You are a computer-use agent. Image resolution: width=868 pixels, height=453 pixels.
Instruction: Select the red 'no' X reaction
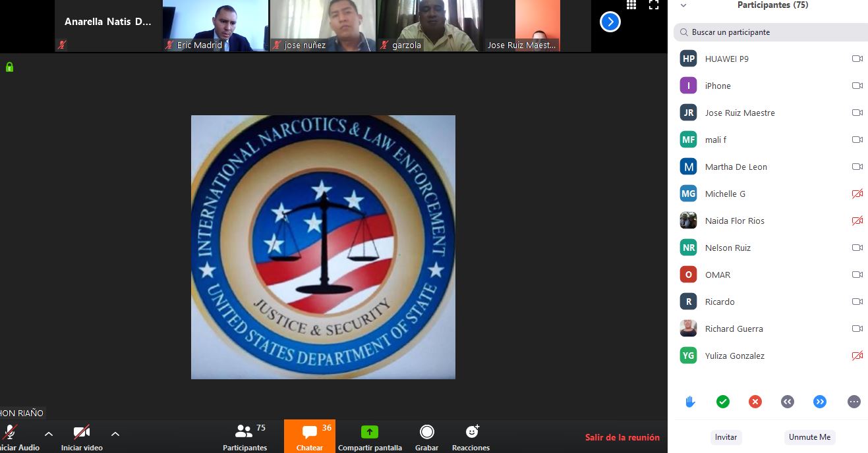[x=755, y=402]
